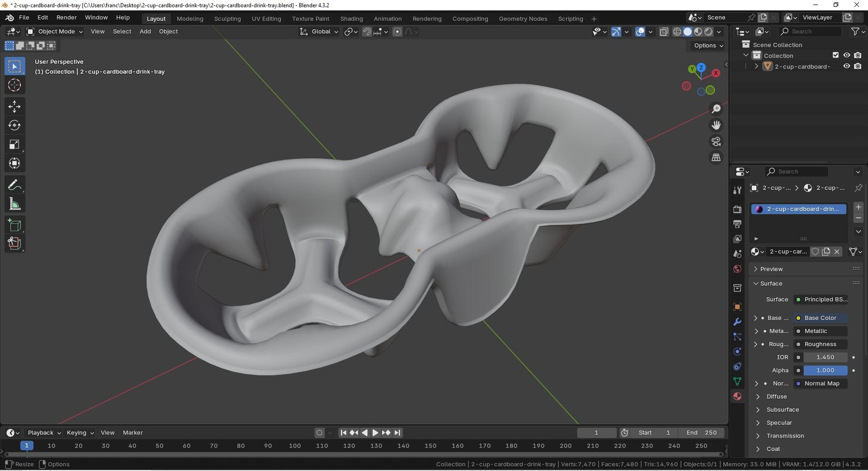Click the viewport zoom magnifier icon

(x=716, y=109)
